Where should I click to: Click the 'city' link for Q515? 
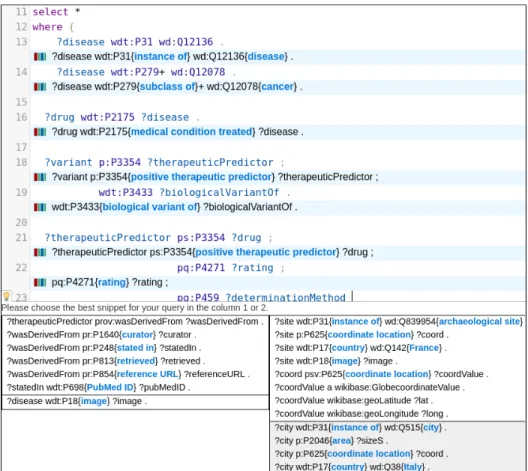click(430, 428)
